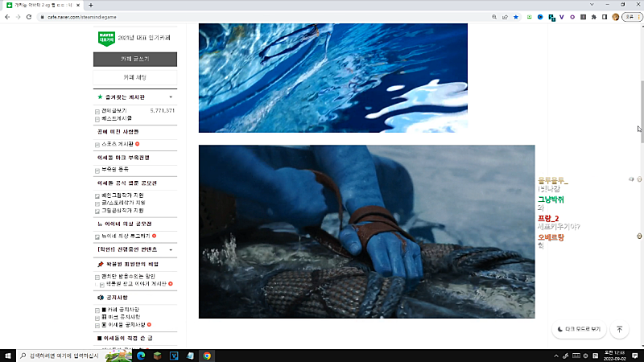Click the scroll-to-top arrow button
The height and width of the screenshot is (362, 644).
point(619,329)
